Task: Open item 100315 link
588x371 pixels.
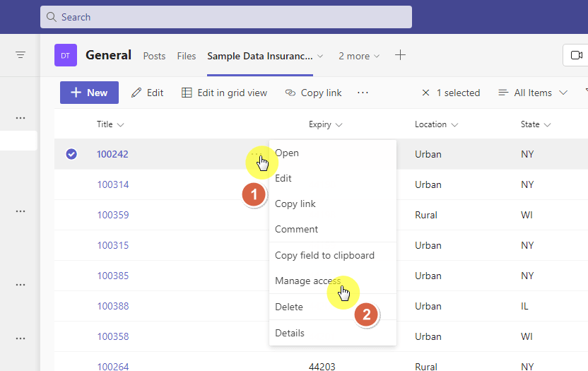Action: click(x=113, y=245)
